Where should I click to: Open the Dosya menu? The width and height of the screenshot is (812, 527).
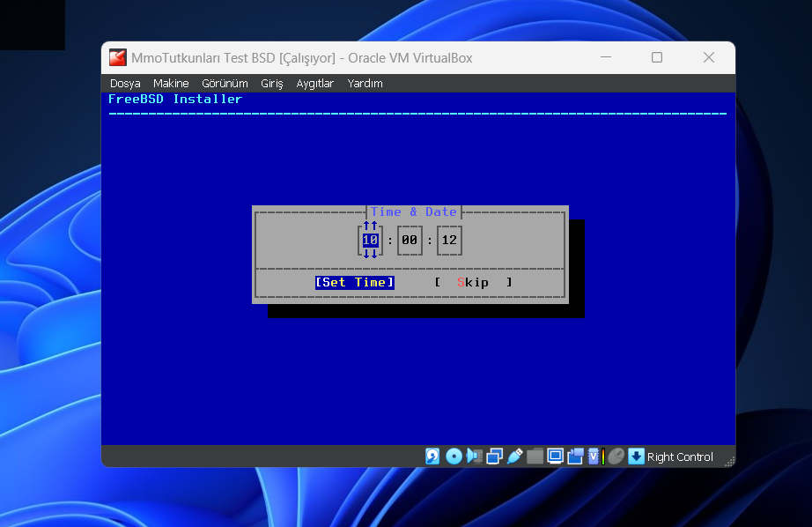click(125, 84)
